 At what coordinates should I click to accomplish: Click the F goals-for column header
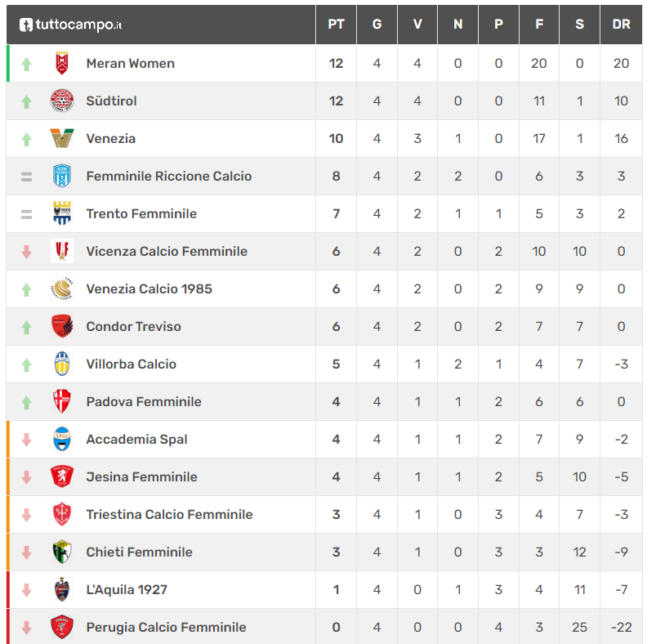pyautogui.click(x=539, y=25)
